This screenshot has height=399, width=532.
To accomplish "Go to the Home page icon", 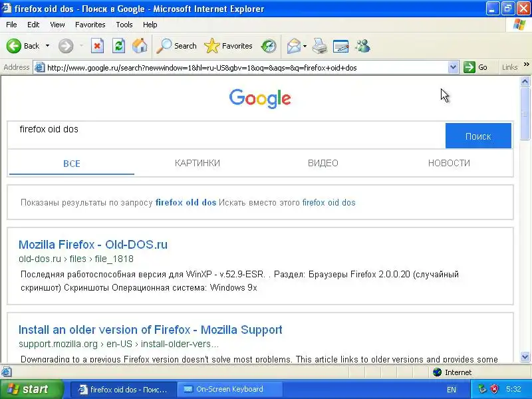I will pos(140,46).
